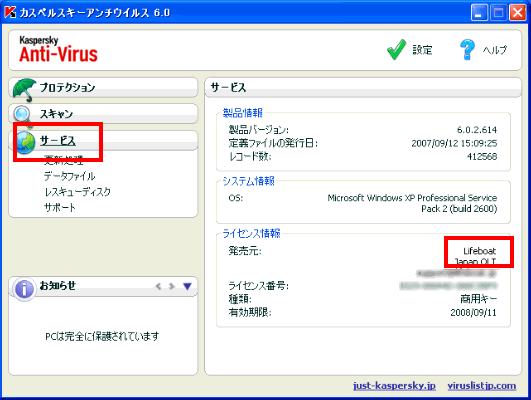Click the 定義ファイルの発行日 label
Screen dimensions: 531x400
point(273,143)
